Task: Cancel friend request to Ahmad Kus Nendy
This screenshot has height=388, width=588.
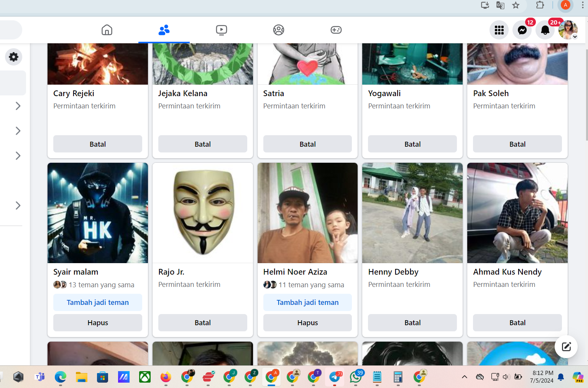Action: pos(517,323)
